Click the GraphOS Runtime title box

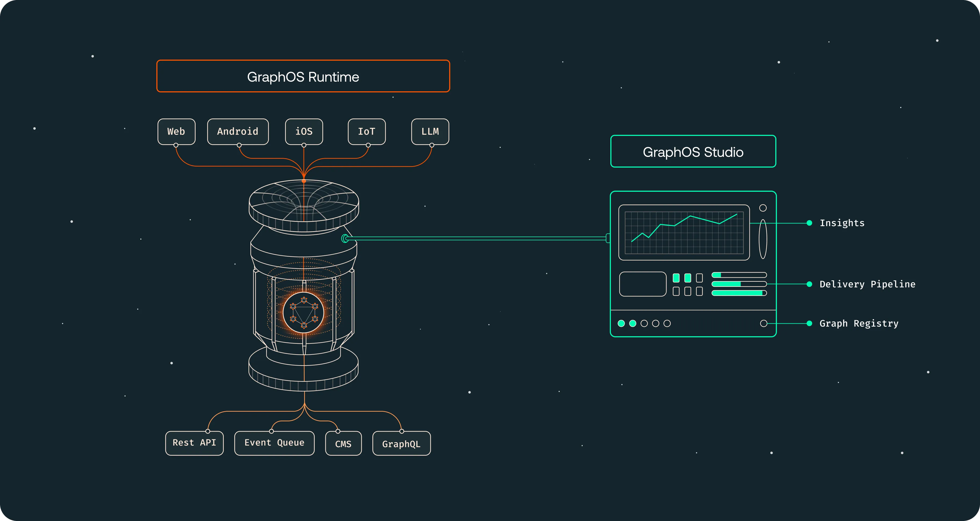pos(303,76)
